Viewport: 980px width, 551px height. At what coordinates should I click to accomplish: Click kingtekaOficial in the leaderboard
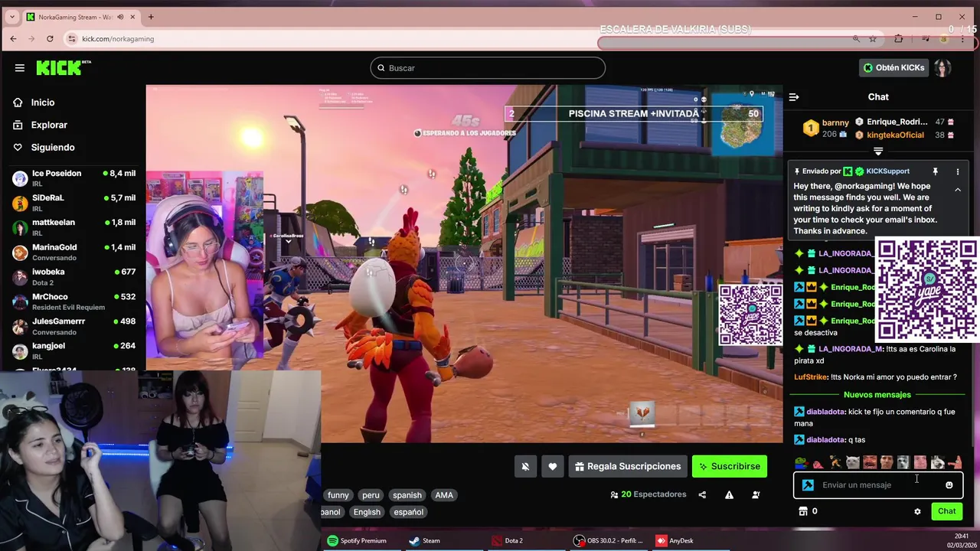point(895,135)
